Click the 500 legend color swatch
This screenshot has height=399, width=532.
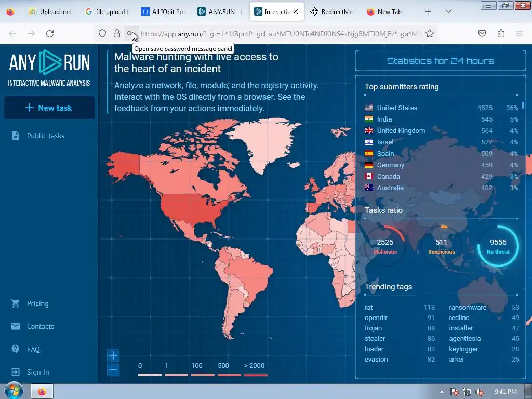click(x=229, y=375)
